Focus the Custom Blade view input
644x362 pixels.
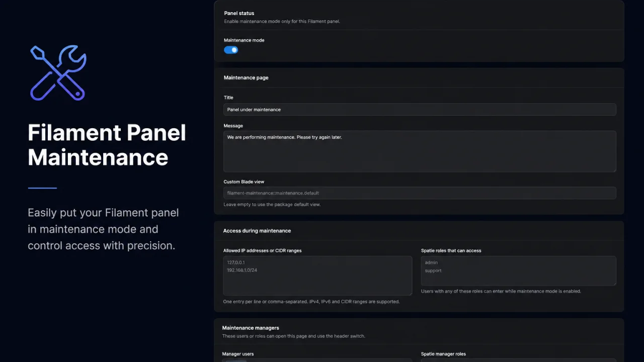pyautogui.click(x=420, y=193)
